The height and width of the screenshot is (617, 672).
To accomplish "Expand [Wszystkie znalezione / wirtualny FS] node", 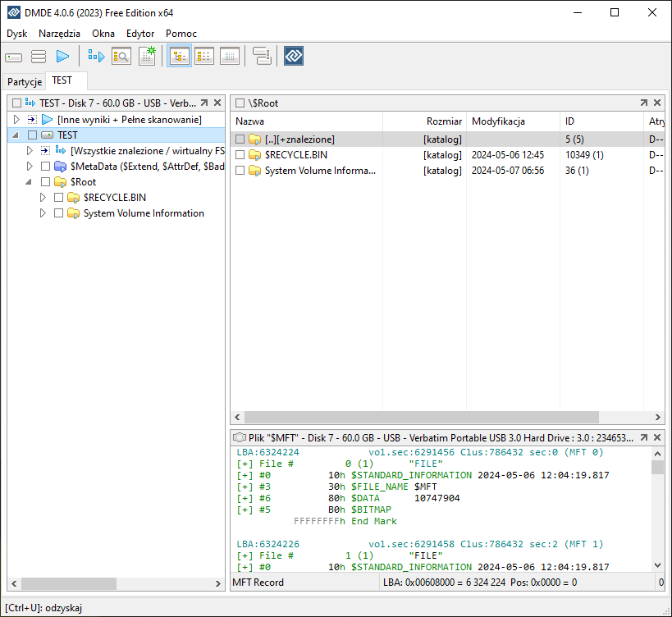I will pyautogui.click(x=30, y=151).
